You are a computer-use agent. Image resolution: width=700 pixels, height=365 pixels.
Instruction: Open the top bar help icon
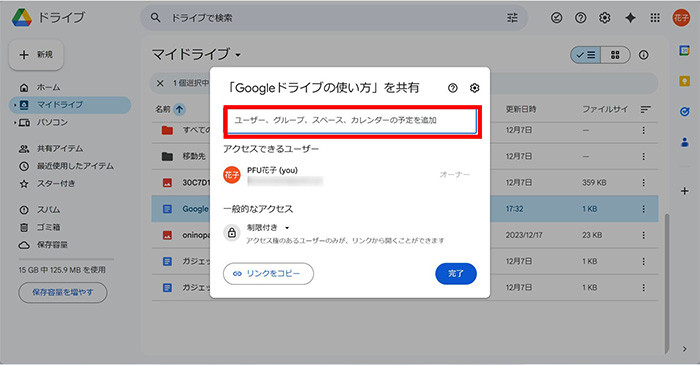point(580,18)
